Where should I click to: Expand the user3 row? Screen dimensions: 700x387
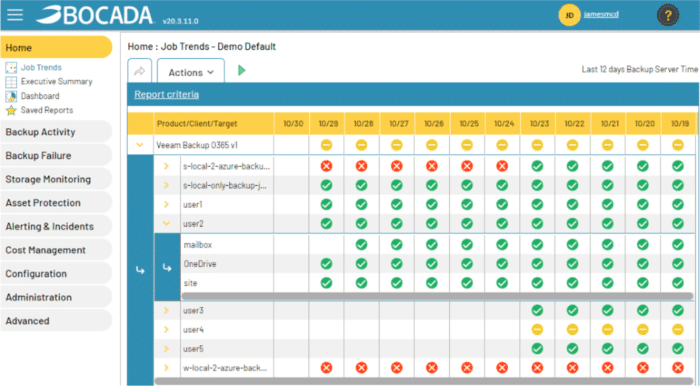pyautogui.click(x=166, y=310)
